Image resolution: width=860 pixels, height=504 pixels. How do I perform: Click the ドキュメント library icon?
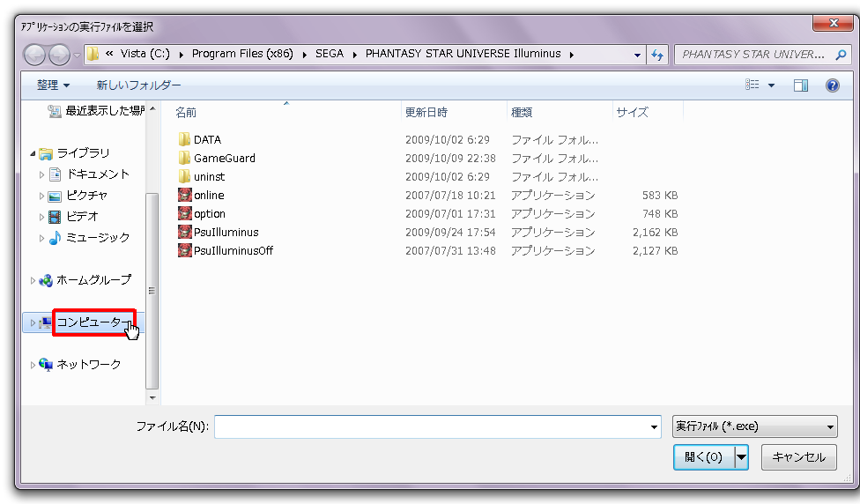coord(55,174)
